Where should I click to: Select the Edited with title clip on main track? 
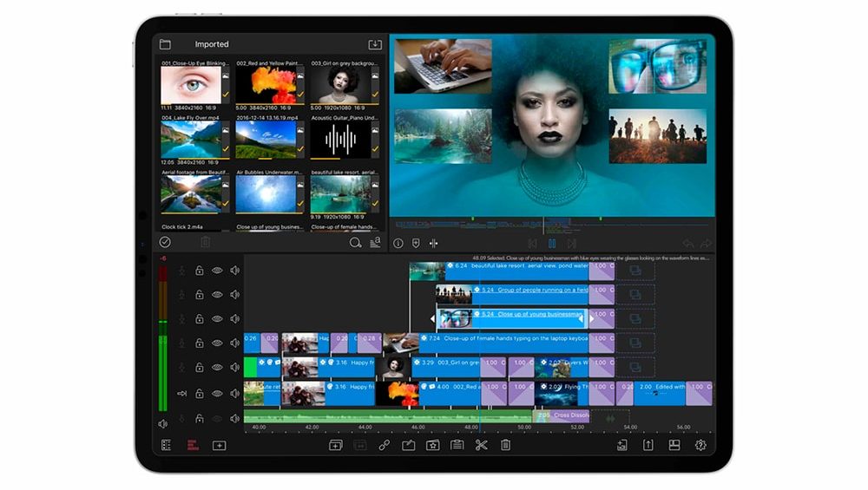point(660,393)
